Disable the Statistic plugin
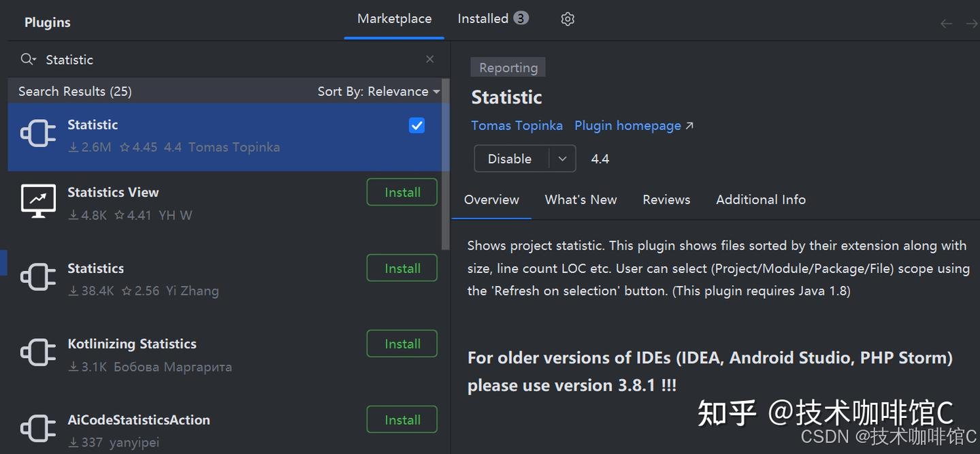980x454 pixels. [x=510, y=159]
